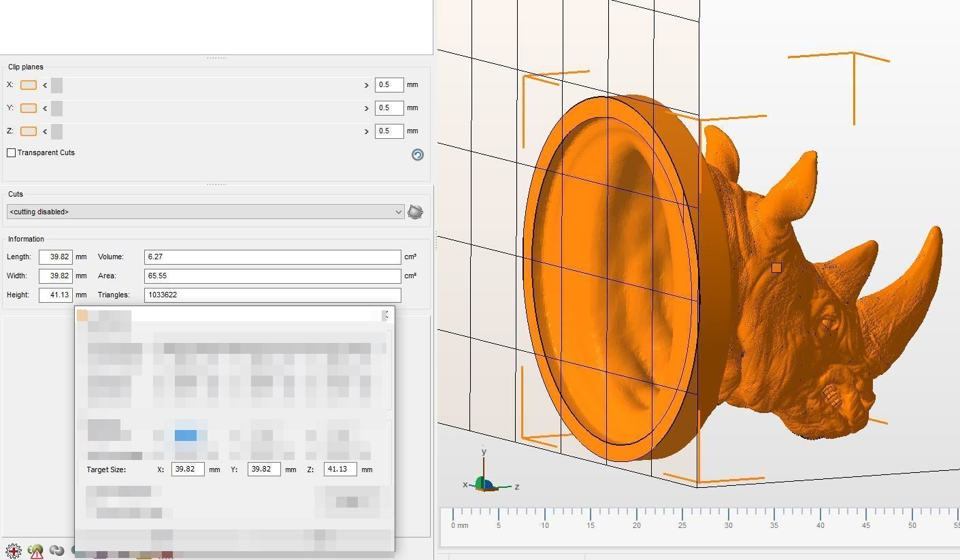Click the orange part selection handle on rhino
The width and height of the screenshot is (960, 560).
776,268
